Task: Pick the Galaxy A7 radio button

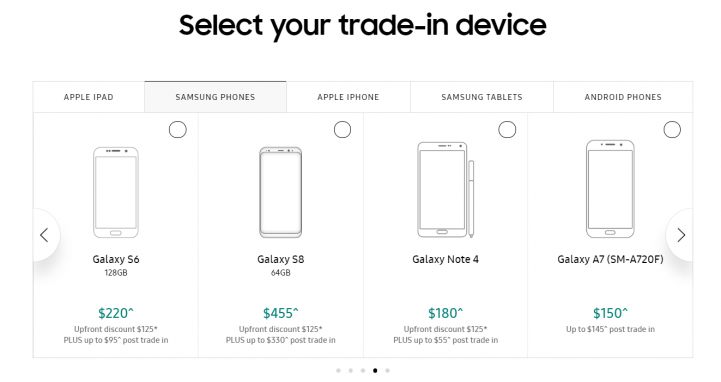Action: 672,130
